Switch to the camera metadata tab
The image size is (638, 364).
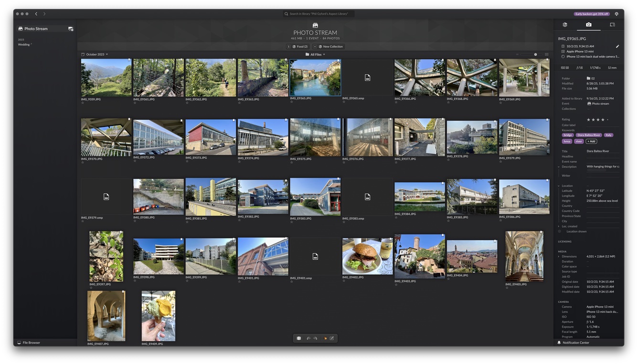(588, 25)
